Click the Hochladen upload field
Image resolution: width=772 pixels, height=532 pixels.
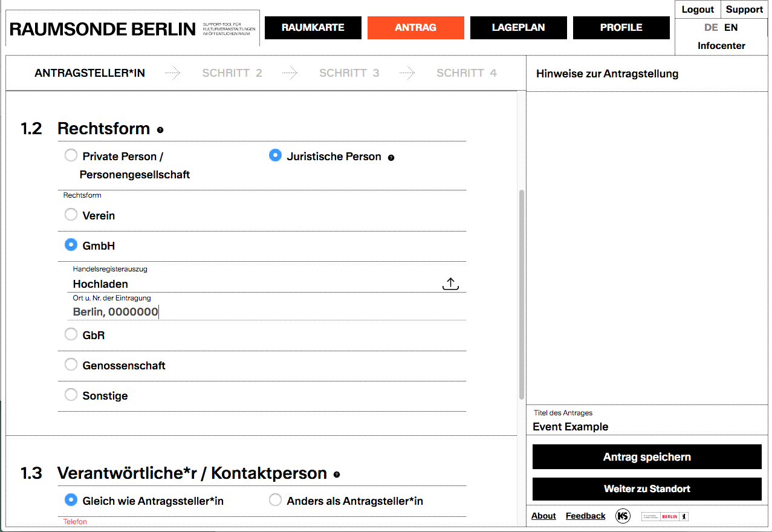267,284
